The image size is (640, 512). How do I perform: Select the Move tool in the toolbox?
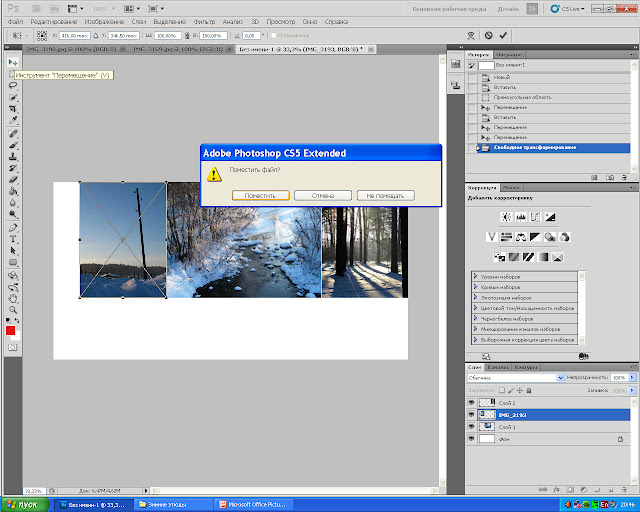tap(13, 62)
